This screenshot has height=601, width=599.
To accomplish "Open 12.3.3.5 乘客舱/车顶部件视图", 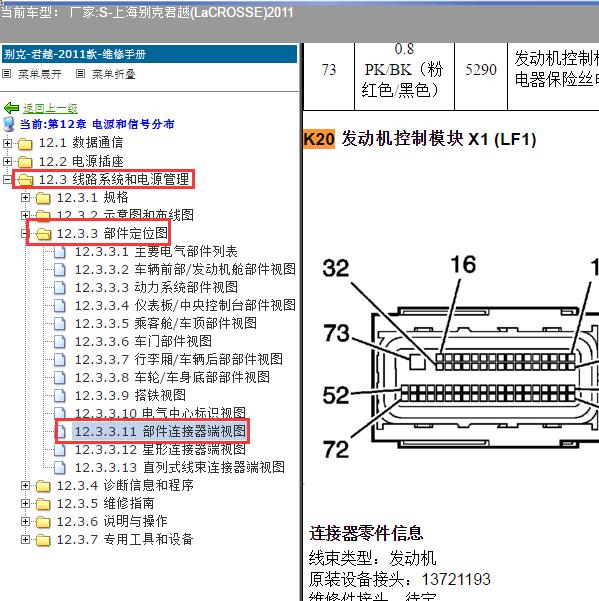I will pos(166,323).
